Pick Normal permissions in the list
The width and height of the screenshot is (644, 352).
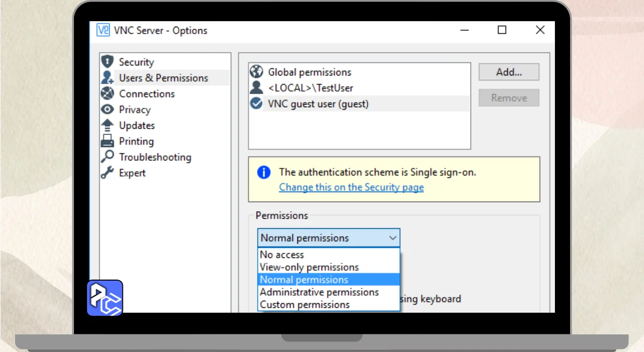tap(329, 280)
